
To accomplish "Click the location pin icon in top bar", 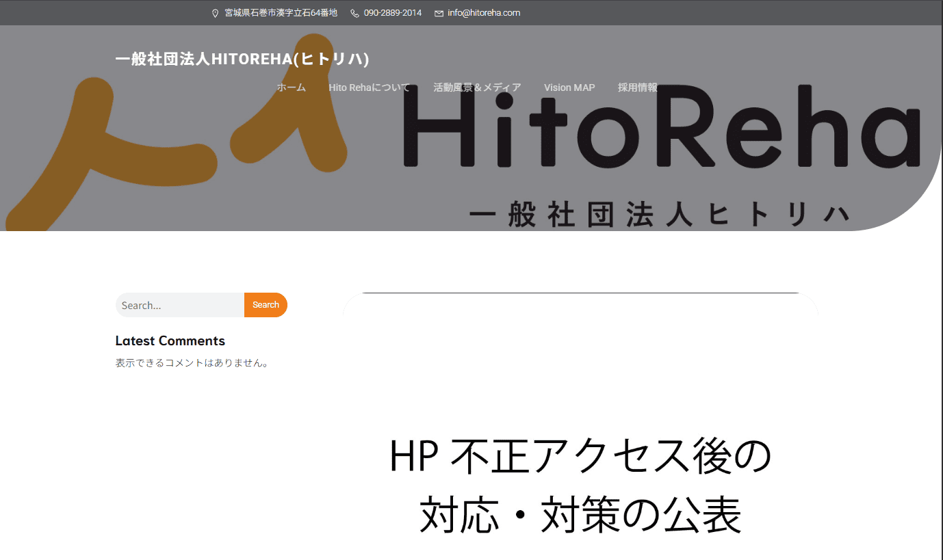I will (215, 13).
